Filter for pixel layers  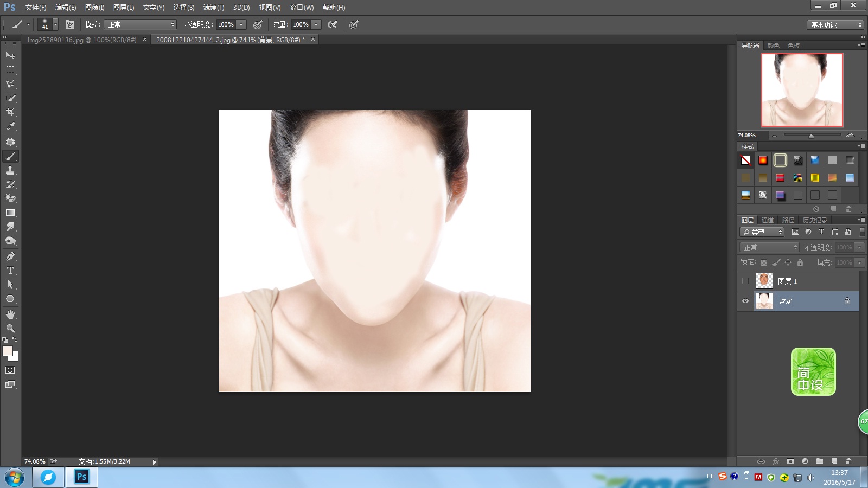click(795, 232)
